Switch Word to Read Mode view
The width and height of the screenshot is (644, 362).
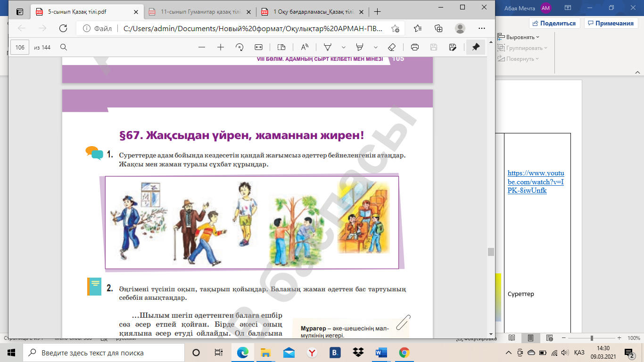coord(512,338)
